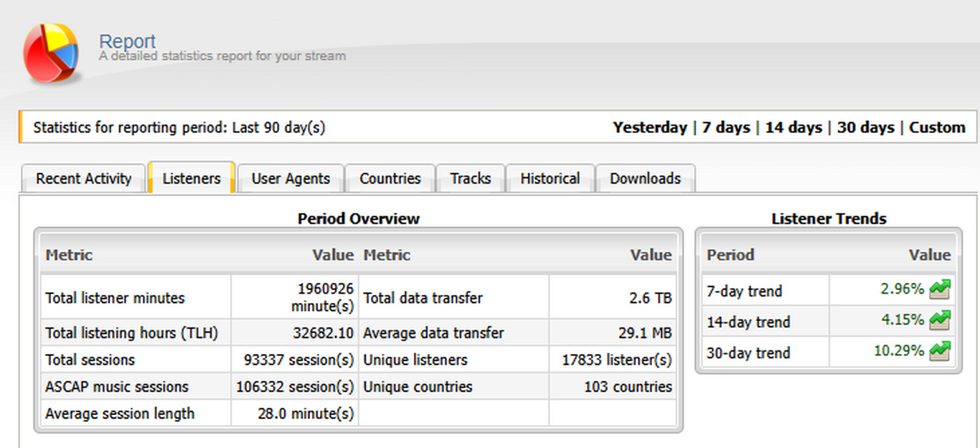Switch report to 30 days

866,128
